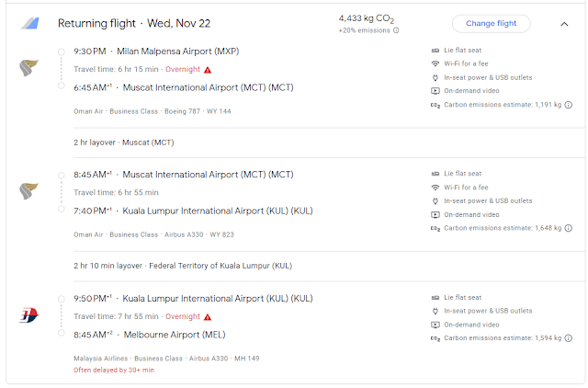This screenshot has width=588, height=388.
Task: Click the Returning flight Wed, Nov 22 header
Action: pos(132,24)
